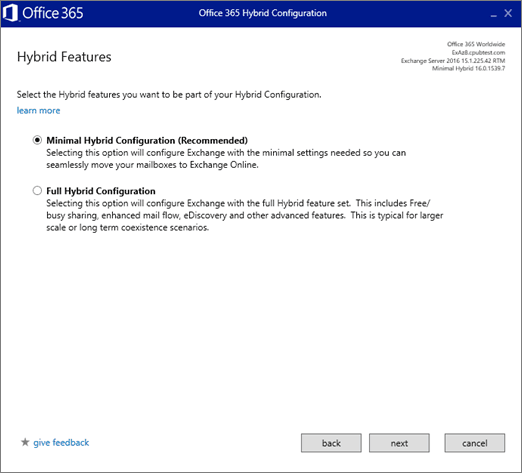The image size is (522, 473).
Task: Click the Office 365 Hybrid Configuration title
Action: pos(263,13)
